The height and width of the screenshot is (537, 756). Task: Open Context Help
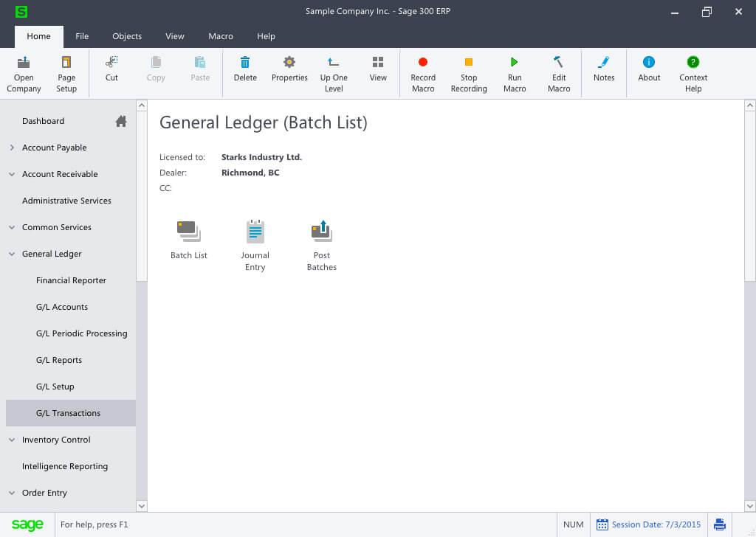[693, 70]
